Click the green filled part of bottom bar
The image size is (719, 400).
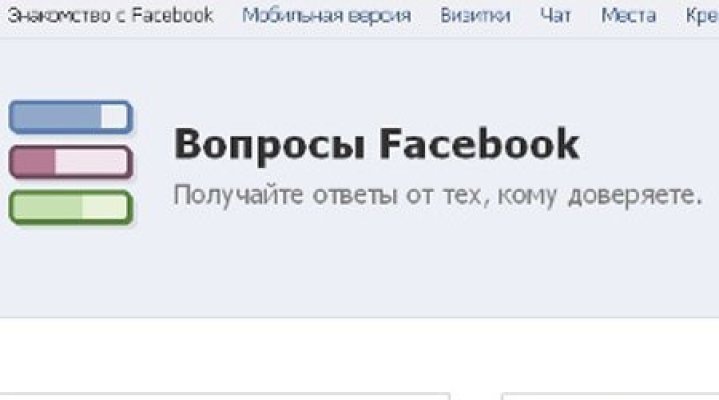(x=46, y=207)
